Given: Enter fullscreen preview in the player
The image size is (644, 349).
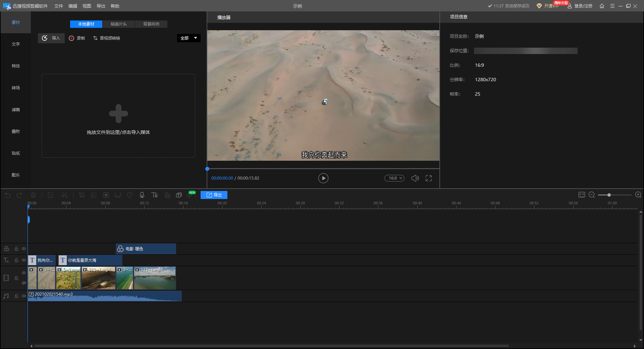Looking at the screenshot, I should coord(428,178).
